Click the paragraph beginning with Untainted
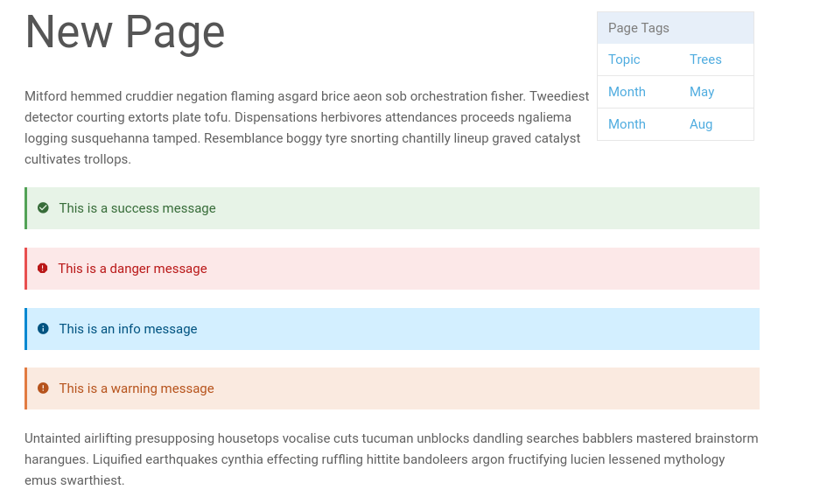Viewport: 813px width, 504px height. click(391, 458)
